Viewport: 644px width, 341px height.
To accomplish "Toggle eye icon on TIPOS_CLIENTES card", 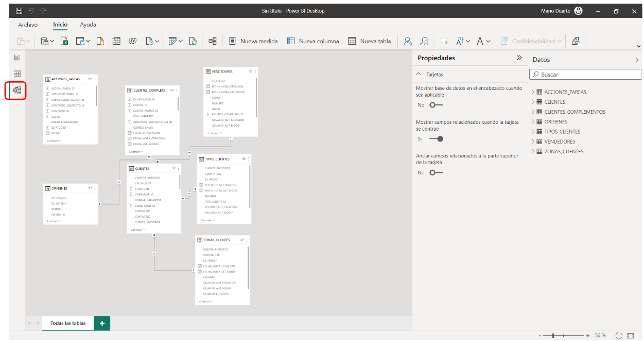I will [x=243, y=159].
